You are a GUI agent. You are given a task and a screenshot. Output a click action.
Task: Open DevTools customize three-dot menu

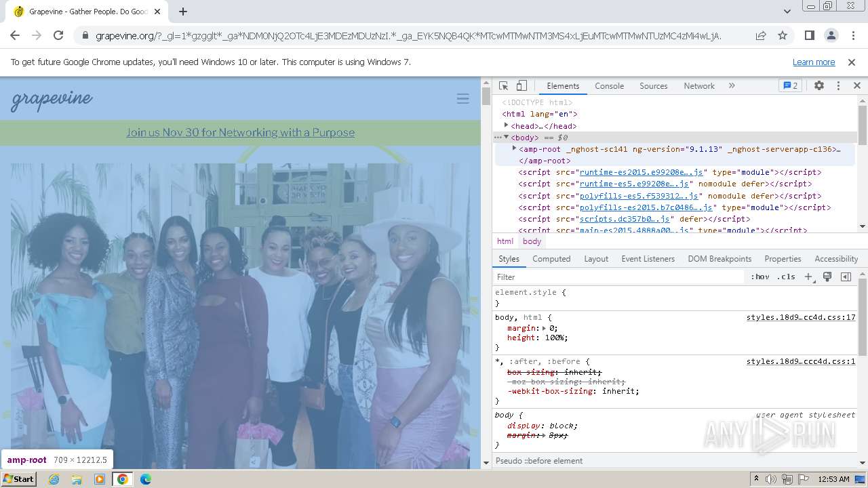pos(838,86)
